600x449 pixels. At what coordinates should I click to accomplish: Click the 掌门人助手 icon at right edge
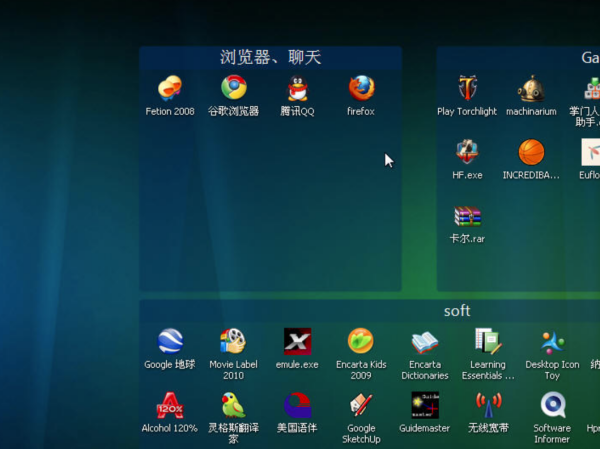click(592, 88)
